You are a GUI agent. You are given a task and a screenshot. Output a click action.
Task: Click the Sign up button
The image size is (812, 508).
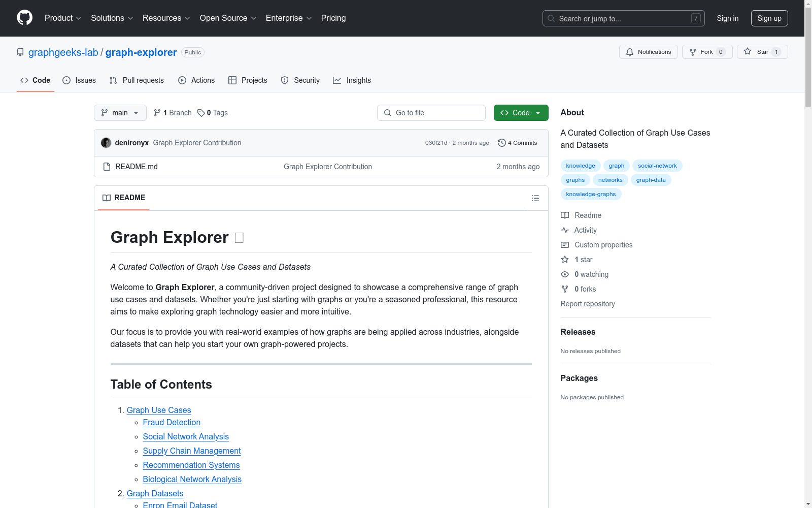[769, 18]
